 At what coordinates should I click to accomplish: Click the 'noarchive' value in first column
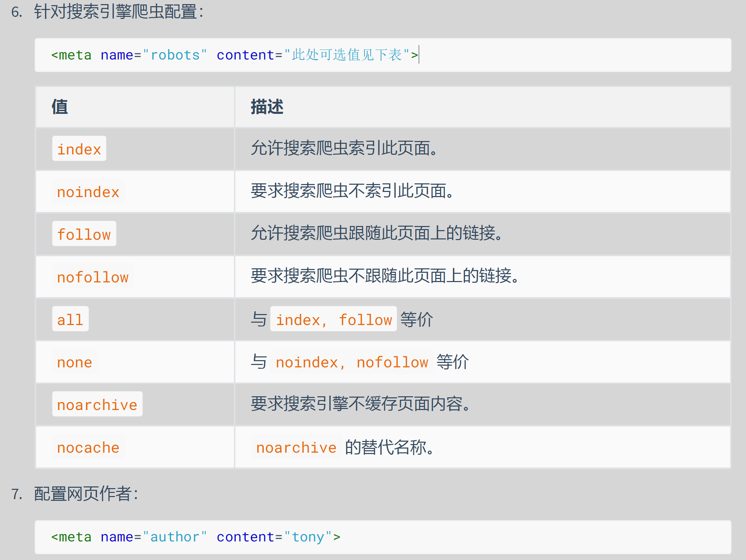pyautogui.click(x=97, y=405)
